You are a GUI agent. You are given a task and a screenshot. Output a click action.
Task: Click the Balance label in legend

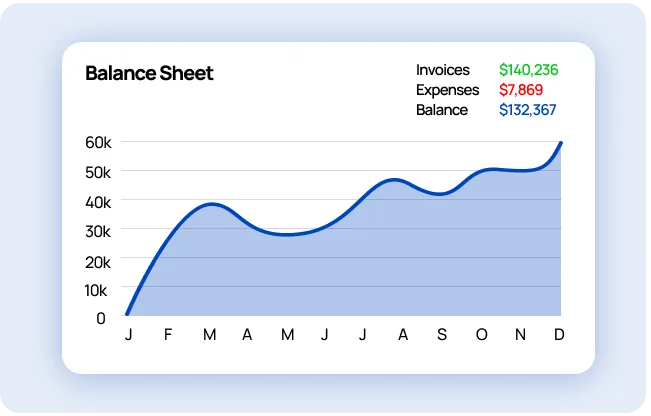click(442, 110)
